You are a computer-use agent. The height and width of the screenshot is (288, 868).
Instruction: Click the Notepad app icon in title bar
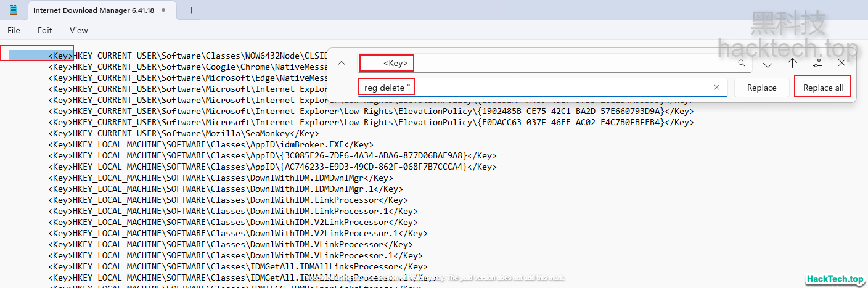pyautogui.click(x=14, y=10)
